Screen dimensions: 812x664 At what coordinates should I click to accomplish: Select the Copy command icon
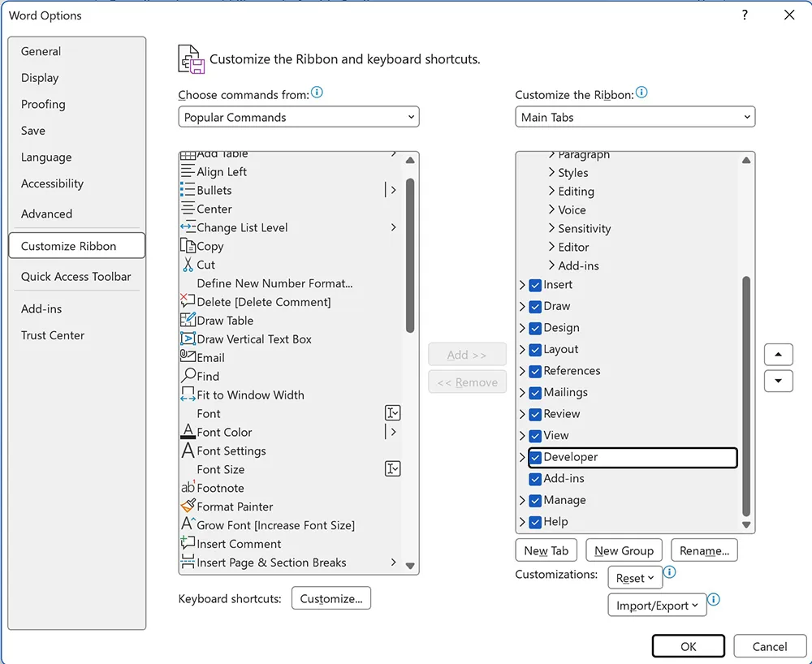(190, 246)
